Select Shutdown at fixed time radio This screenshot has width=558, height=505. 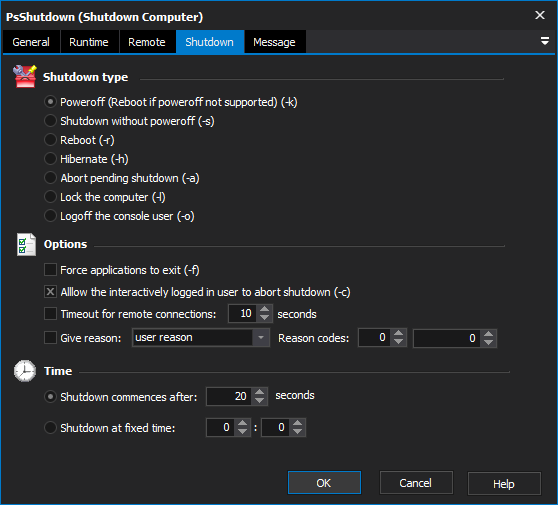[x=50, y=427]
